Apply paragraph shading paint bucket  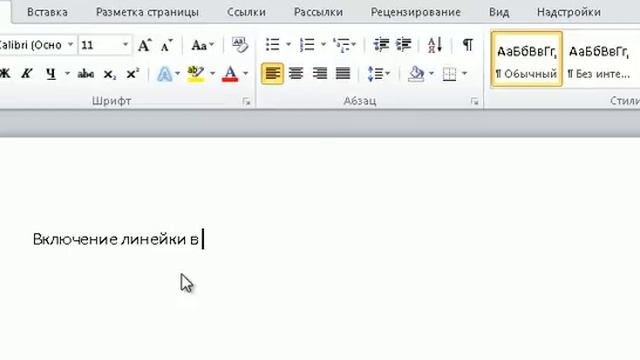tap(416, 74)
